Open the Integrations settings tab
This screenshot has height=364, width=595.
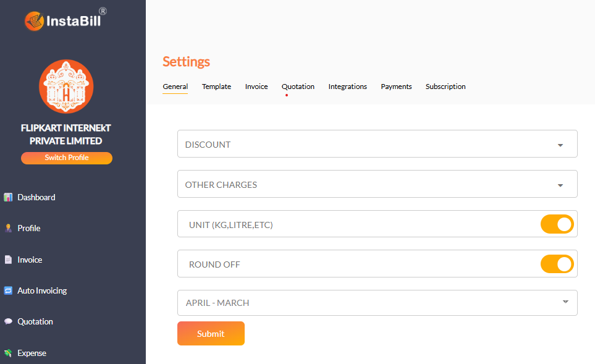tap(347, 87)
